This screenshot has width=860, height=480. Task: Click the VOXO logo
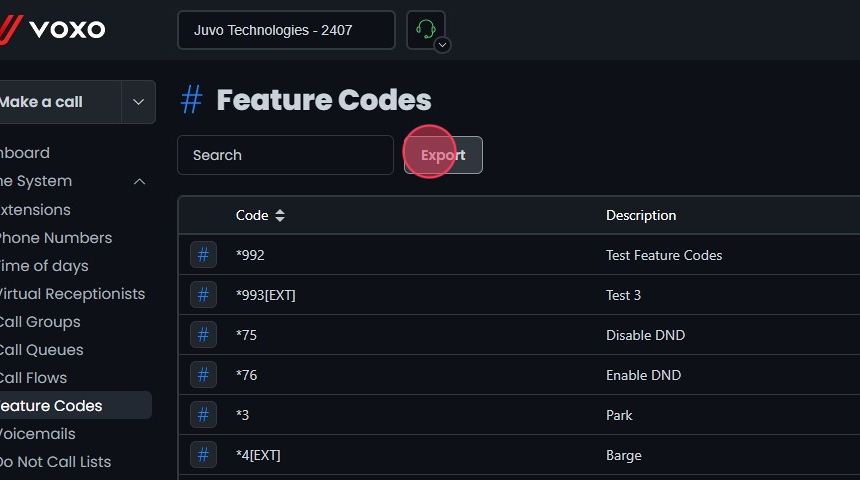pyautogui.click(x=55, y=29)
